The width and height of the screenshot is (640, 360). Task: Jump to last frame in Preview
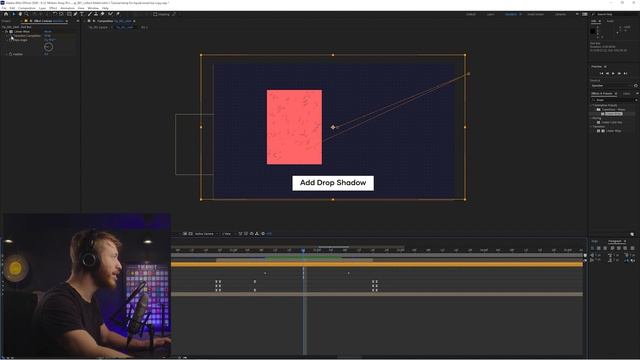tap(625, 73)
